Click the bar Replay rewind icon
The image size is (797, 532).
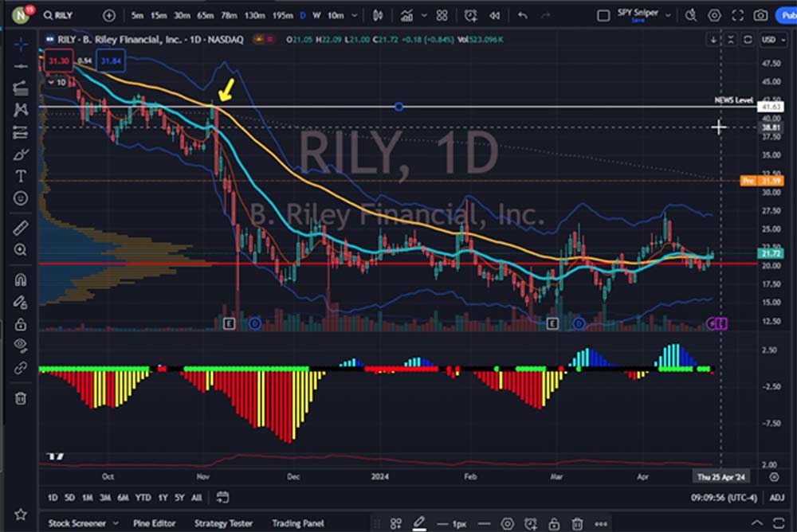coord(495,15)
